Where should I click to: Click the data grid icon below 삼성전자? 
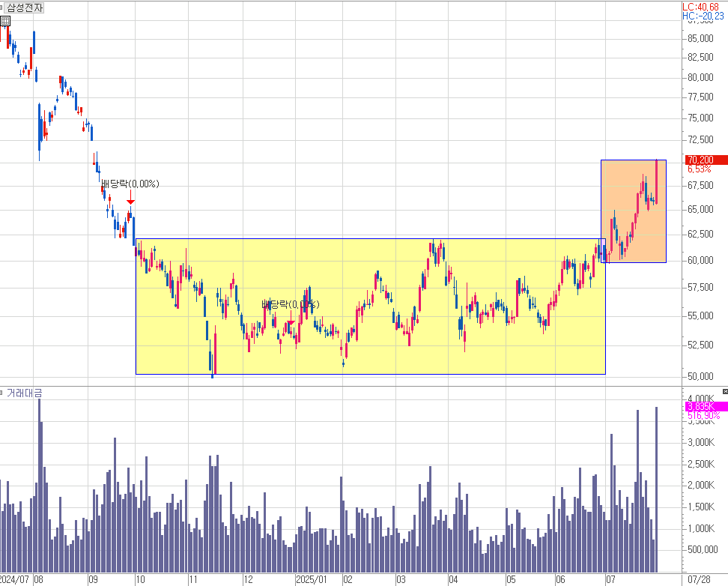5,21
